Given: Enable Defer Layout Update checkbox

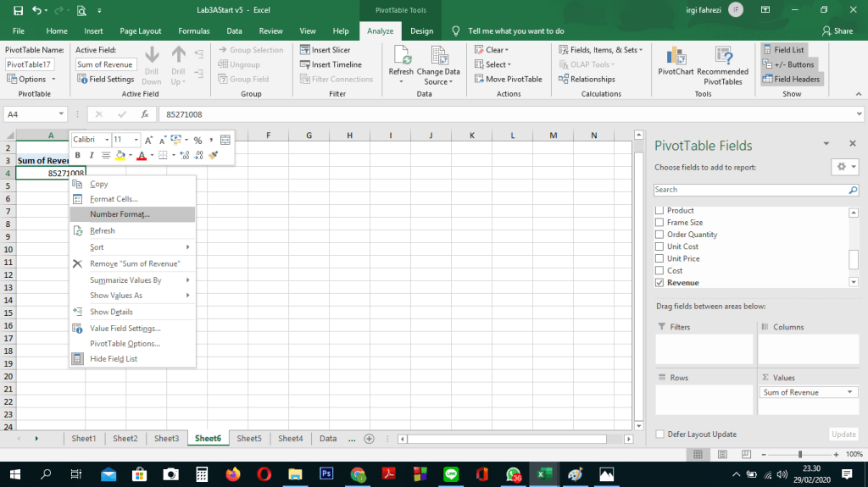Looking at the screenshot, I should (660, 434).
